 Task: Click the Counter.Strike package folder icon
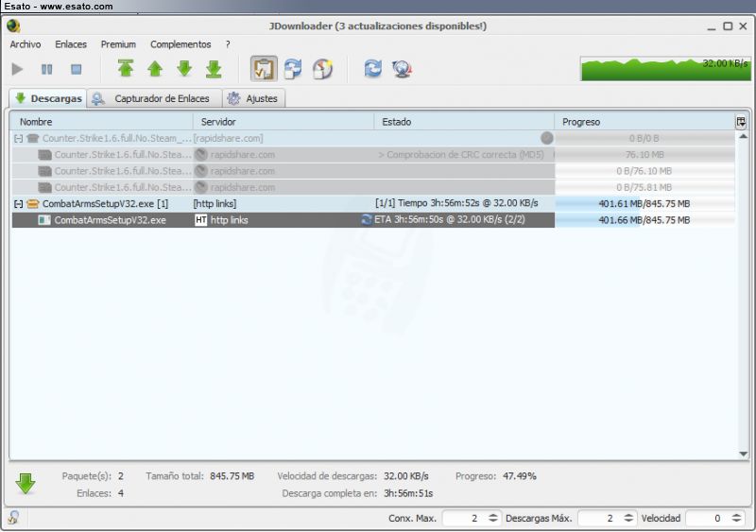pos(33,139)
